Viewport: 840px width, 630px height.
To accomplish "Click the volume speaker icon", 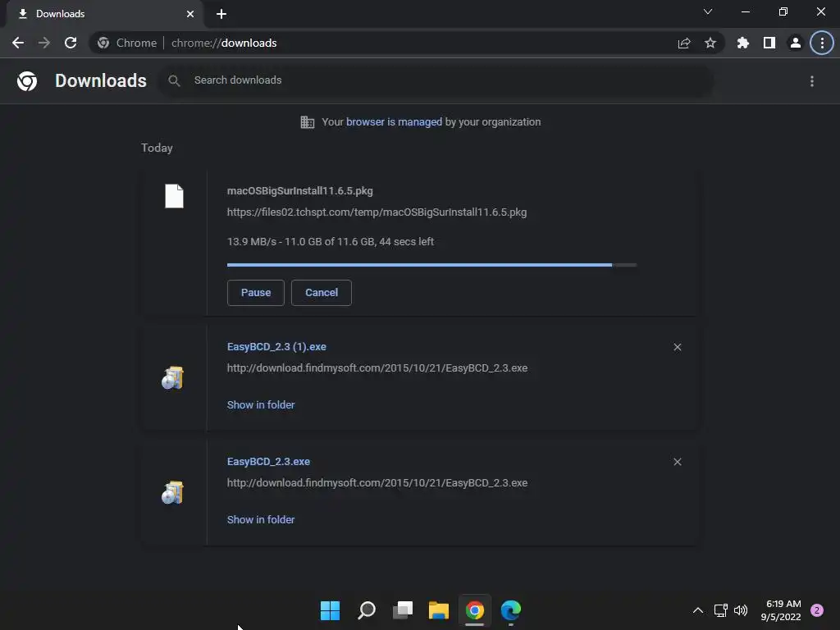I will (741, 610).
